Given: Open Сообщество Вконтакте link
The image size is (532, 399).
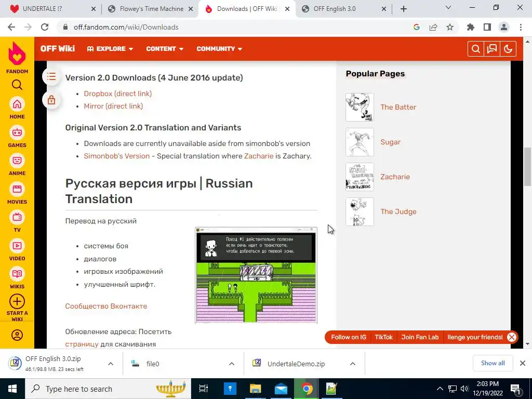Looking at the screenshot, I should [x=106, y=306].
